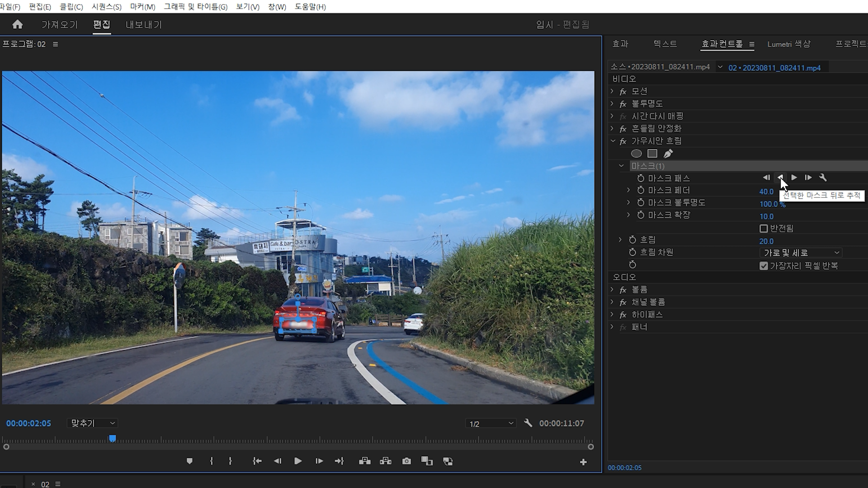The height and width of the screenshot is (488, 868).
Task: Click the blue playhead on time ruler
Action: pos(112,438)
